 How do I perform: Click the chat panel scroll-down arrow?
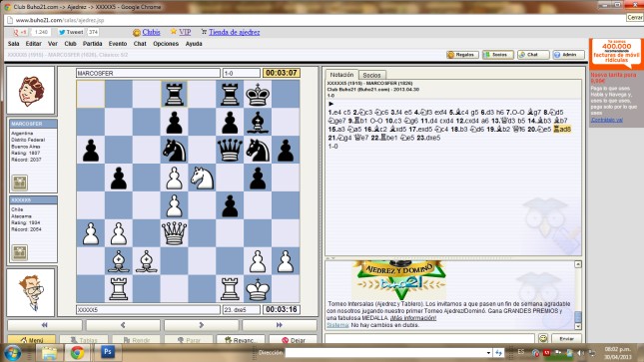(578, 327)
